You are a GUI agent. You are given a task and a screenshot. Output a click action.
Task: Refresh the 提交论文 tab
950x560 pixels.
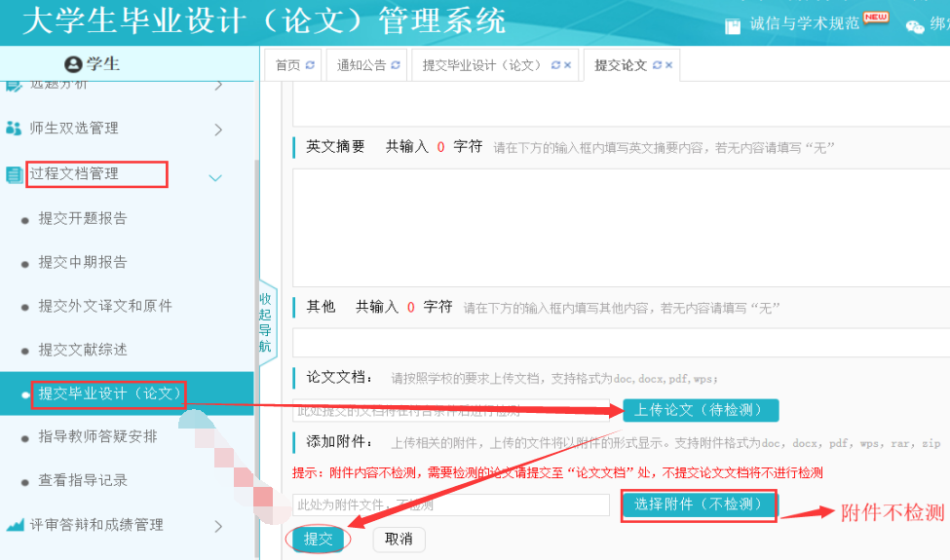(x=657, y=65)
